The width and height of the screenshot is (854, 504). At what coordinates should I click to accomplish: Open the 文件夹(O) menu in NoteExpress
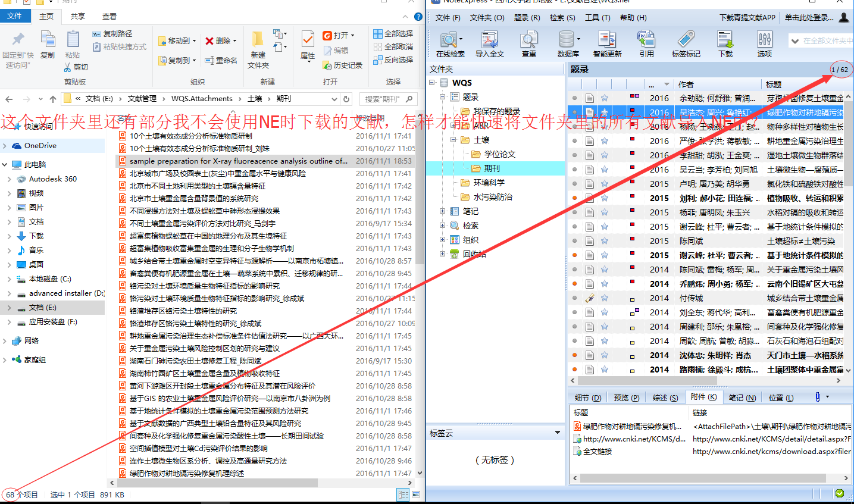(x=487, y=17)
